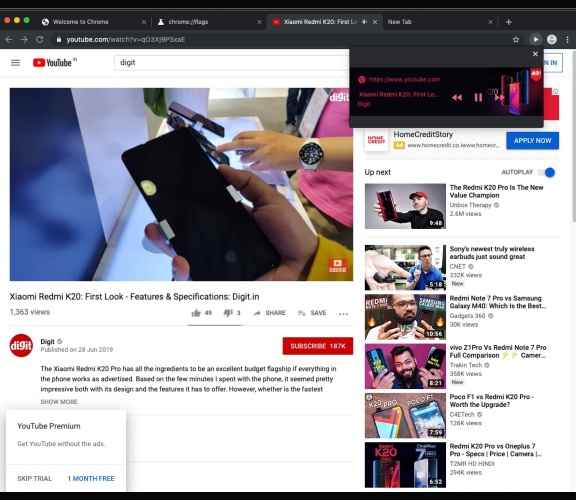The image size is (576, 500).
Task: Expand description with SHOW MORE
Action: pyautogui.click(x=59, y=402)
